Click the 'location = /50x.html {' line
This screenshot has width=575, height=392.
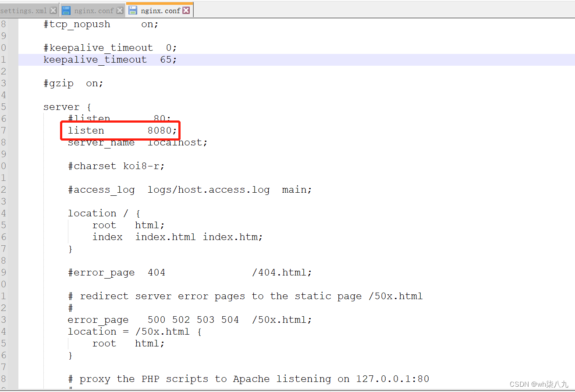click(x=135, y=332)
